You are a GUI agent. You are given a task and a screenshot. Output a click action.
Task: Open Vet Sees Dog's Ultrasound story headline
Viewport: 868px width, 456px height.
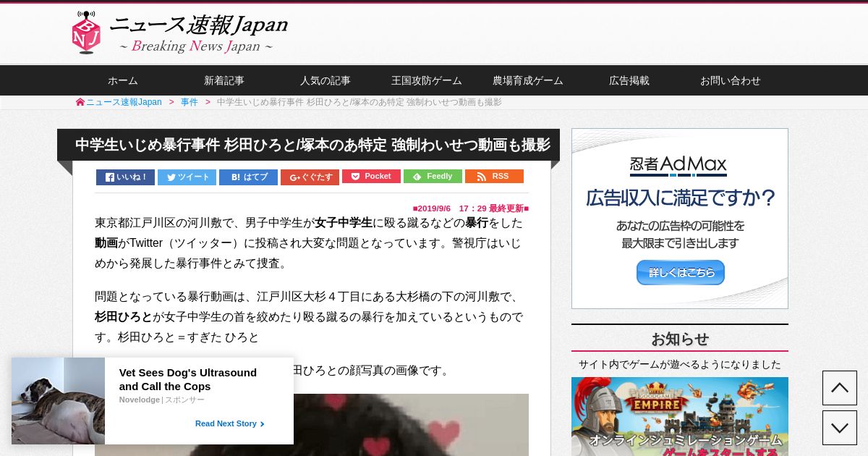pos(188,379)
